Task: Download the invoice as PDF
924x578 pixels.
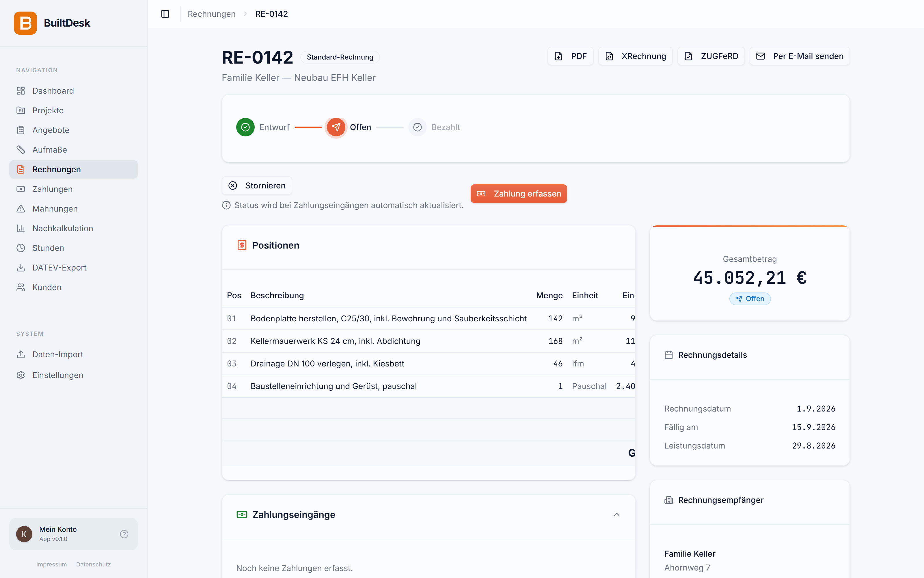Action: (x=571, y=56)
